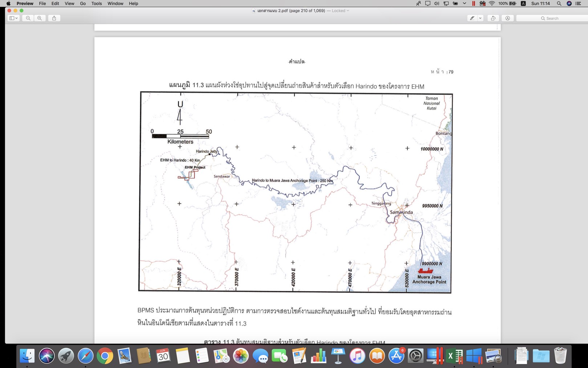Expand hidden menu bar items chevron
Image resolution: width=588 pixels, height=368 pixels.
464,3
